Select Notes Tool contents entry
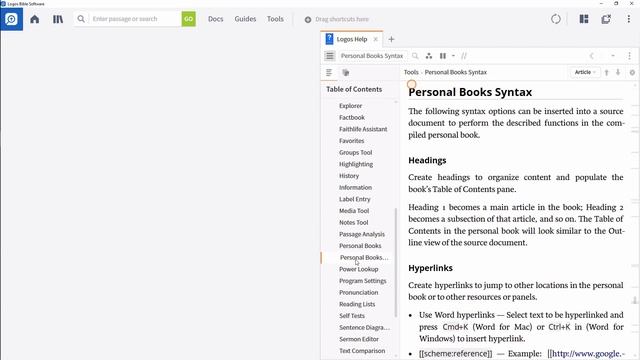The image size is (640, 360). 353,223
